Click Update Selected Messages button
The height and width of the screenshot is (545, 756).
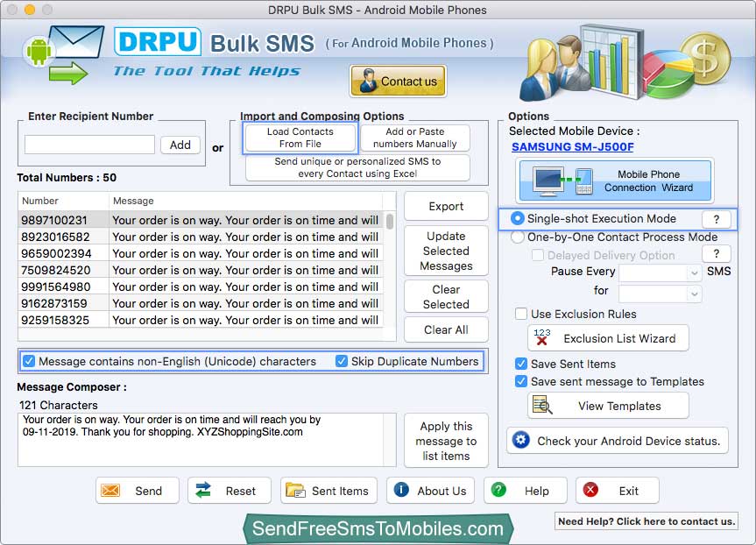446,251
